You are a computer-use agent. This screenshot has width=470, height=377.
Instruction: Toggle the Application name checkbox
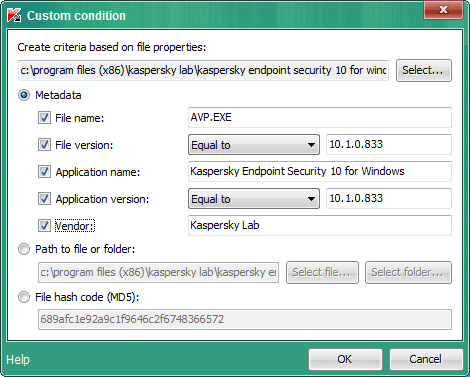click(x=44, y=172)
